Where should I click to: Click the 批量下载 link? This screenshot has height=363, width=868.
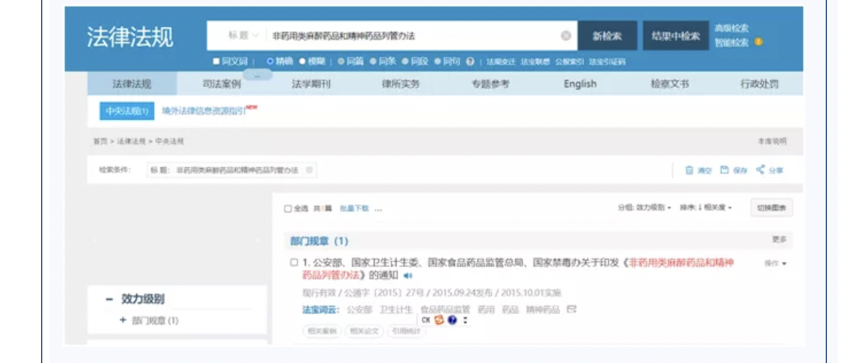tap(354, 209)
